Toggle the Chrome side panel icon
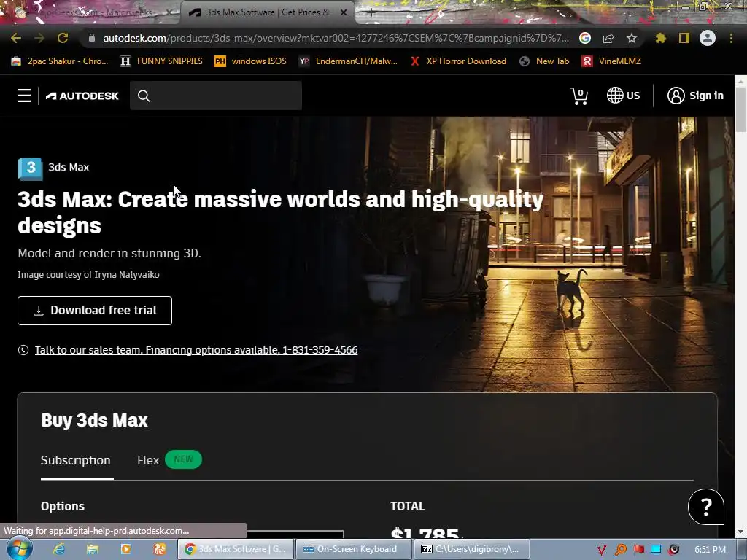Image resolution: width=747 pixels, height=560 pixels. click(684, 38)
